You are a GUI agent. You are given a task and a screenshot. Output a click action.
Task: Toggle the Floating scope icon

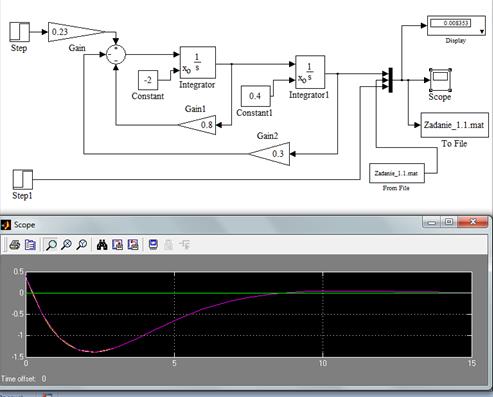click(153, 245)
